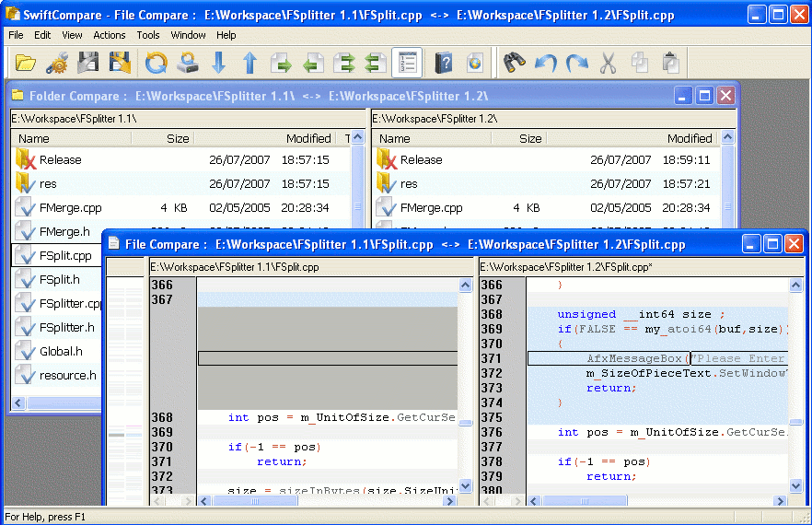Cut selection using the scissors icon
The width and height of the screenshot is (812, 525).
point(608,63)
